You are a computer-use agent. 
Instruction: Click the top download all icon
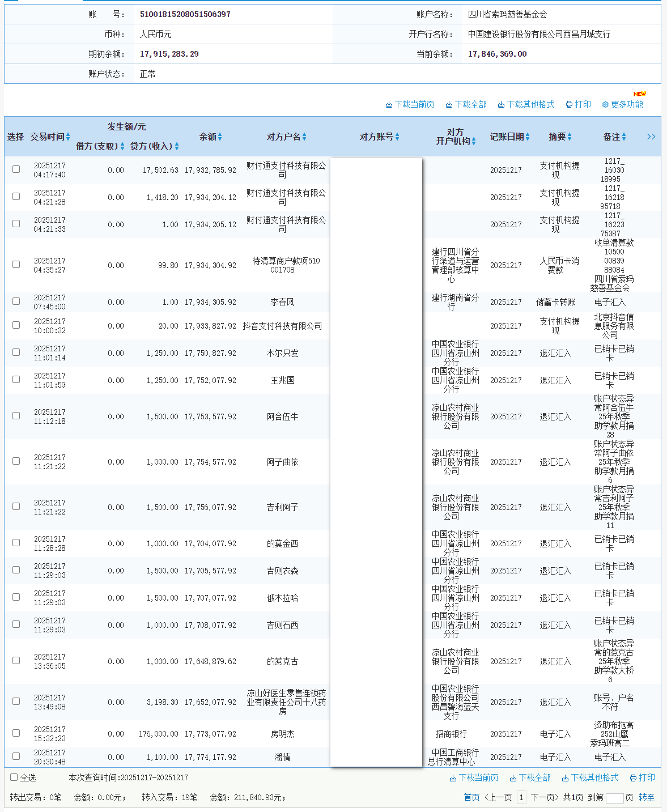[449, 105]
